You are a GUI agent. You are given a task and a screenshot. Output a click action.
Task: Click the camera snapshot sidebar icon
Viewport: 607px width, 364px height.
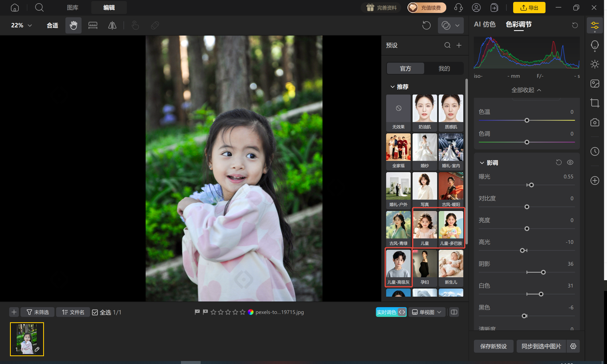point(595,123)
